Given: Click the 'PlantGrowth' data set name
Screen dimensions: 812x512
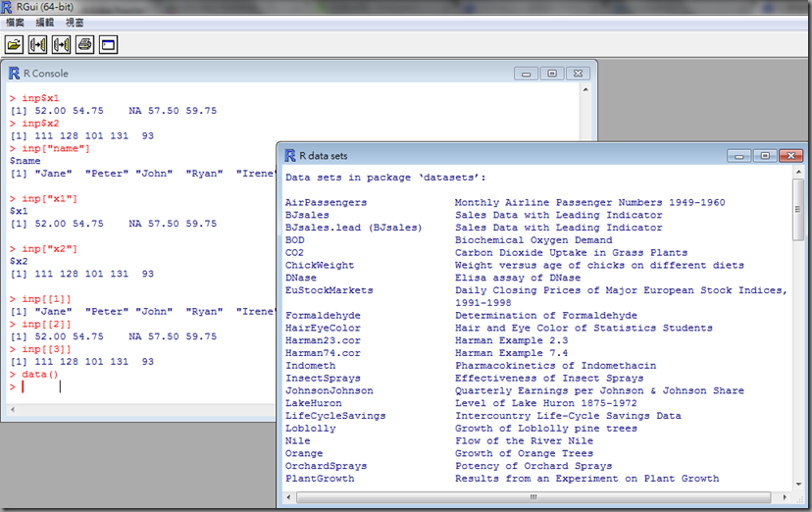Looking at the screenshot, I should [x=320, y=479].
